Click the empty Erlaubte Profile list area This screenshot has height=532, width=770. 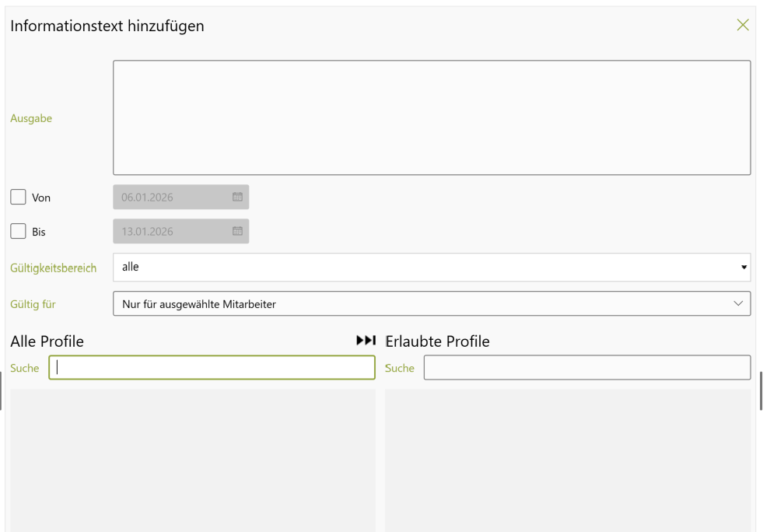pos(568,459)
